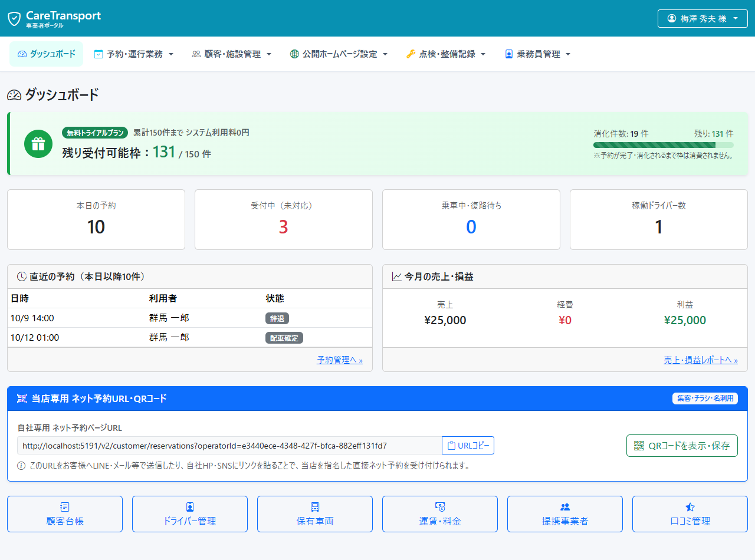Open 運賃・料金 shortcut tile
755x560 pixels.
(440, 514)
